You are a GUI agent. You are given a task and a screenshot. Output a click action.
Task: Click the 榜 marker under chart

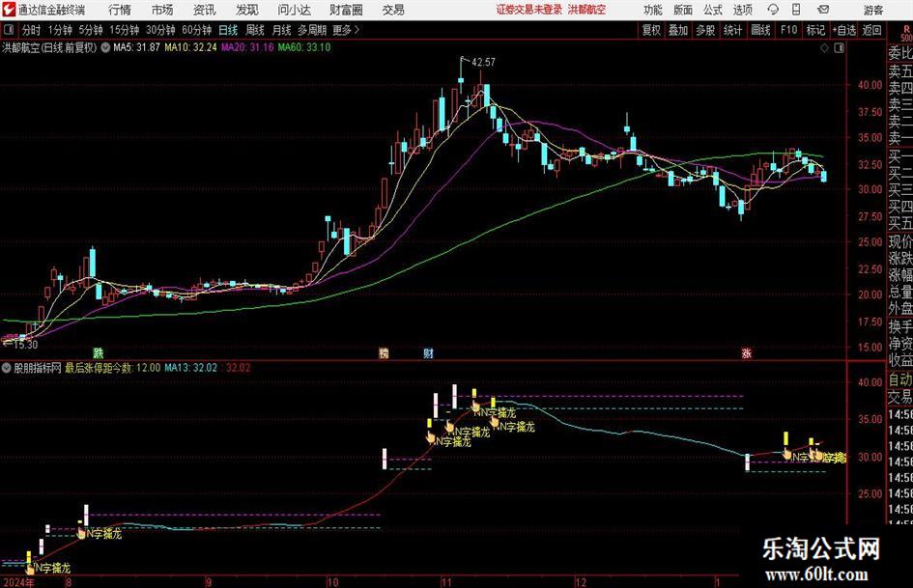pyautogui.click(x=384, y=352)
